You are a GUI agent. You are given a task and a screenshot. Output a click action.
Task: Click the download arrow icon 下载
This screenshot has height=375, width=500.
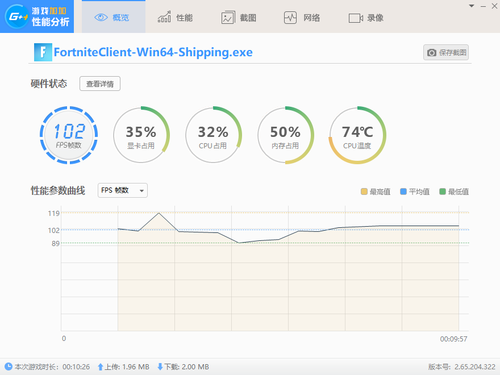coord(160,367)
